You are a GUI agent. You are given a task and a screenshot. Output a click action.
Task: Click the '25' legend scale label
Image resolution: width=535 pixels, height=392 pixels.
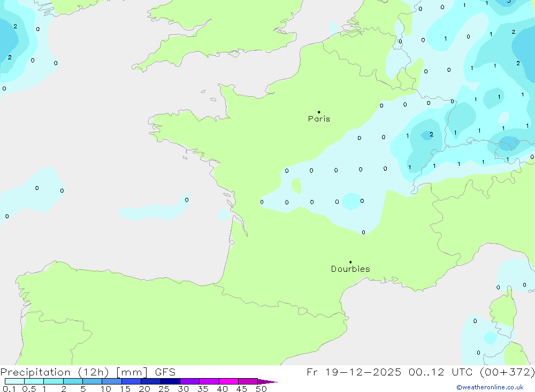[x=164, y=389]
